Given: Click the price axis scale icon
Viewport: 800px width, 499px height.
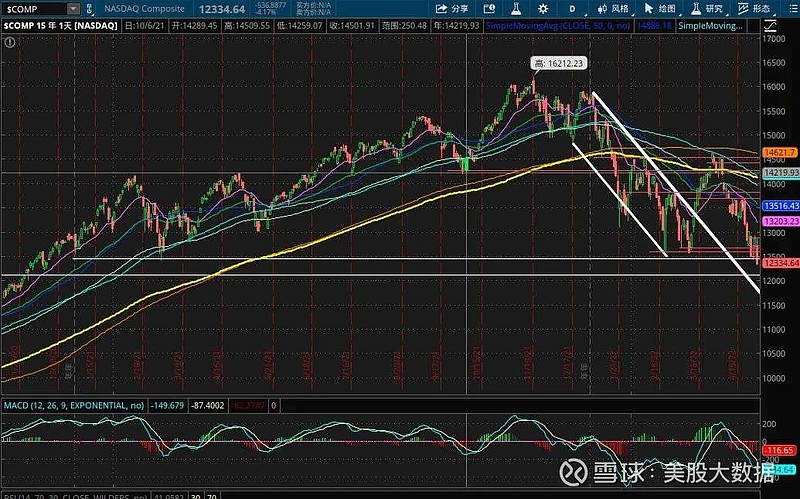Looking at the screenshot, I should click(770, 26).
